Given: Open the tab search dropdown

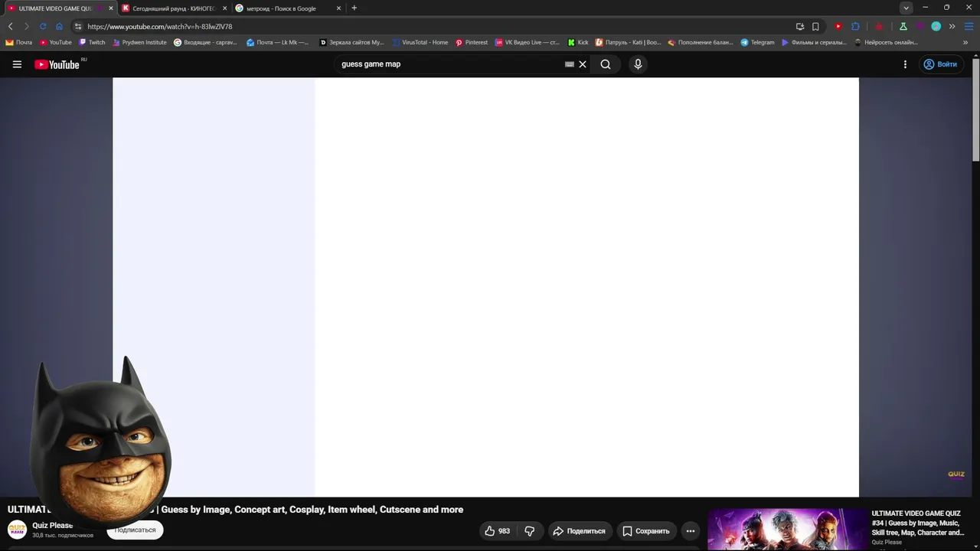Looking at the screenshot, I should 906,8.
